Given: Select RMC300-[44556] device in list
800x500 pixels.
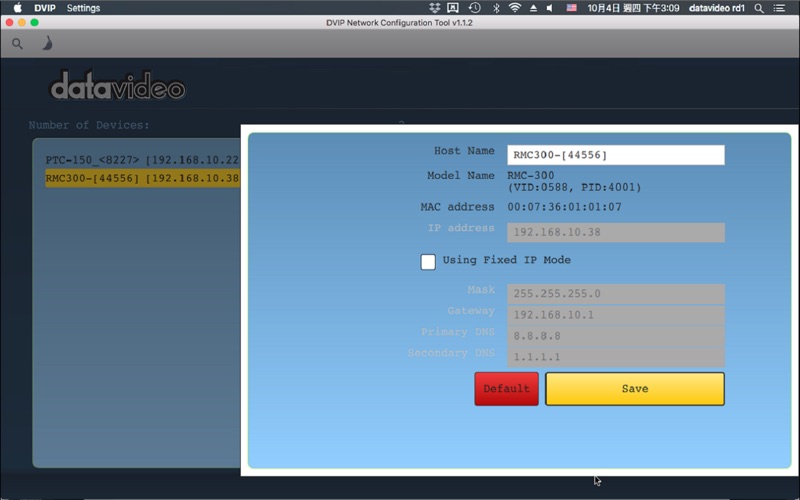Looking at the screenshot, I should 142,178.
